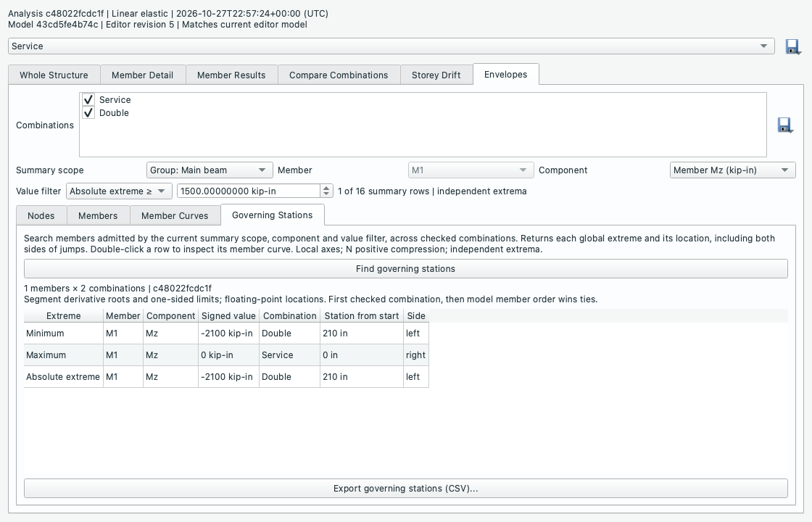Select the Minimum row in the table

coord(226,333)
